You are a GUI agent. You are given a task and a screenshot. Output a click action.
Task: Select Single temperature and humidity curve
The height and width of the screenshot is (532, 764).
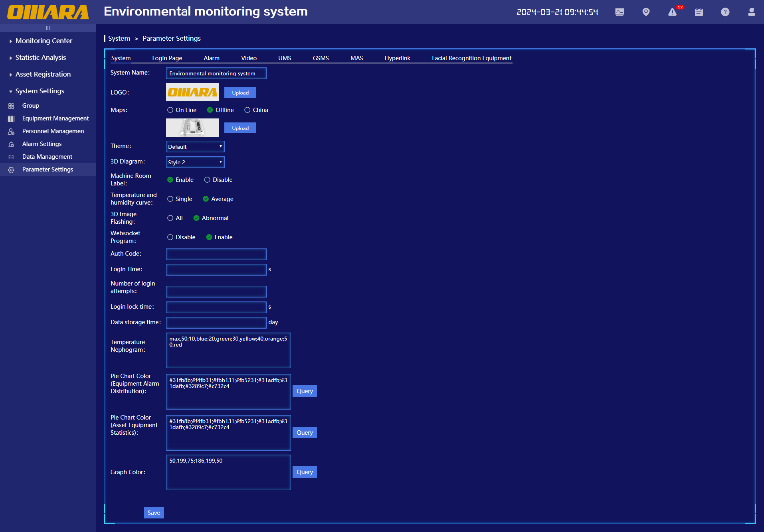(x=170, y=199)
